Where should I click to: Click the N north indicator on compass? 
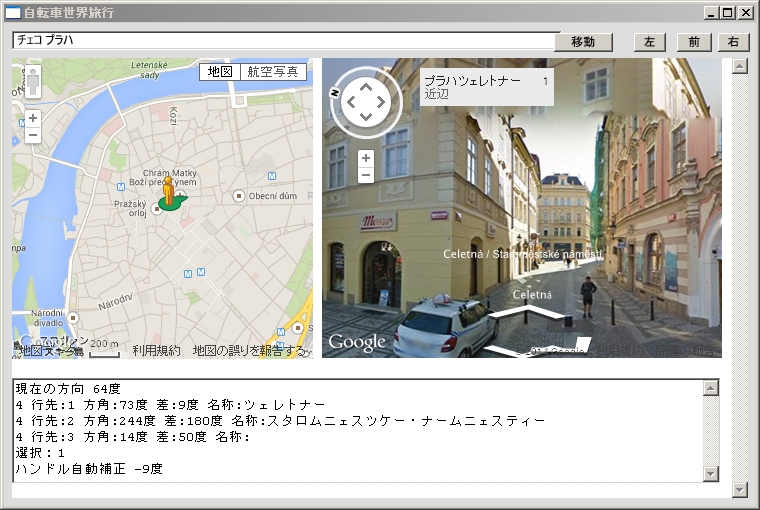point(335,93)
